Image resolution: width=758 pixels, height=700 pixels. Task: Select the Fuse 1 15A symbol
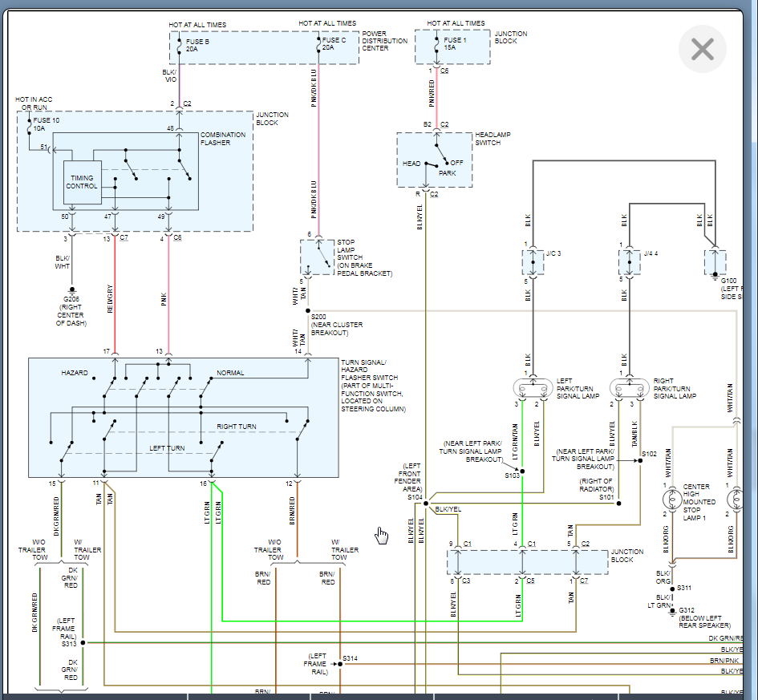pos(436,44)
